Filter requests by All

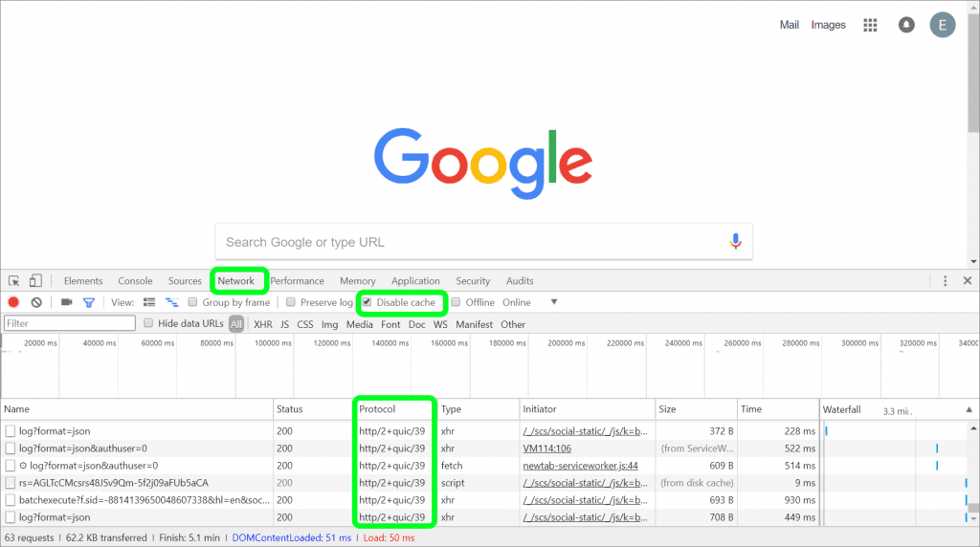(x=235, y=324)
